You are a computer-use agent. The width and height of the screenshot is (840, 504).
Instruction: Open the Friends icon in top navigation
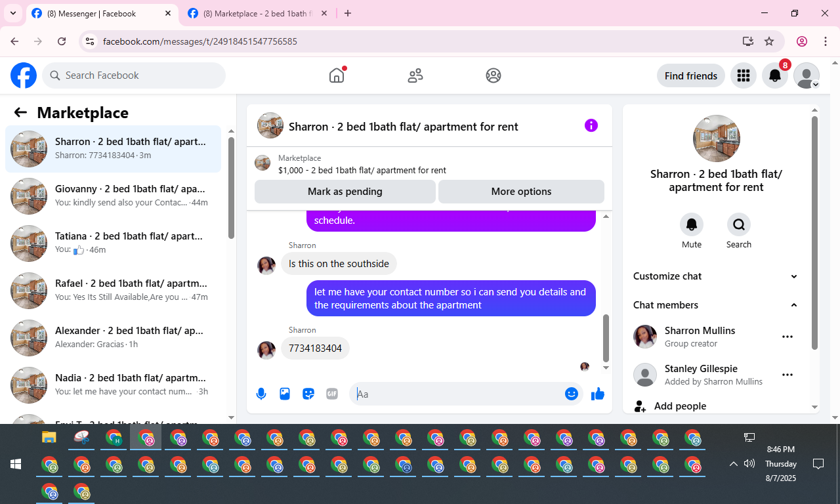(x=415, y=75)
